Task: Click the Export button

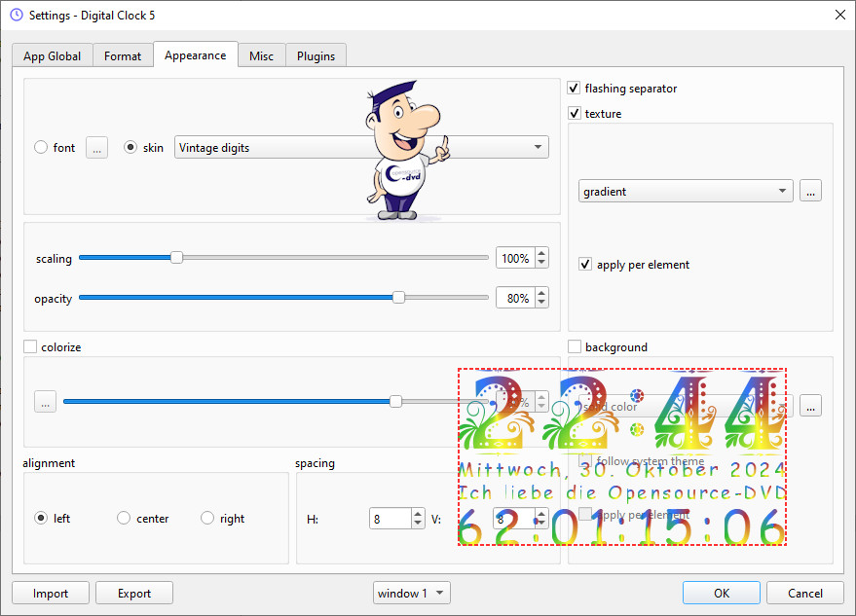Action: (134, 594)
